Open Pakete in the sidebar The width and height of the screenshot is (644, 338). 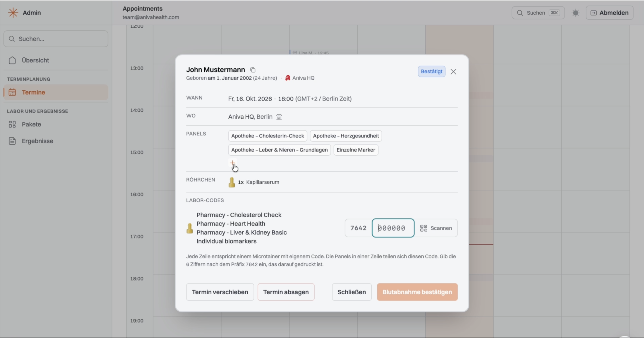[x=56, y=124]
